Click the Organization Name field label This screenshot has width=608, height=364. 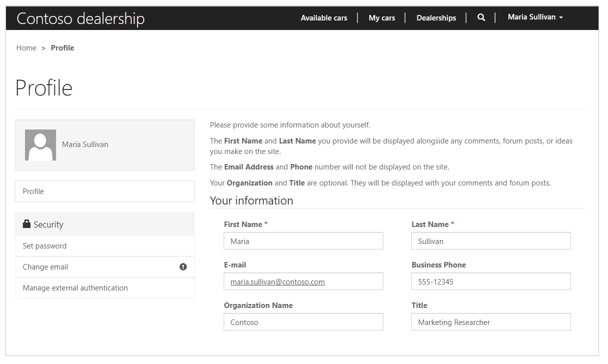258,305
